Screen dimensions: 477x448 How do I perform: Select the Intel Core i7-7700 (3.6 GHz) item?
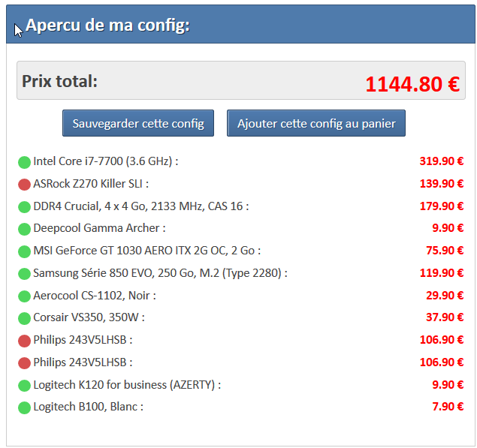[x=106, y=161]
